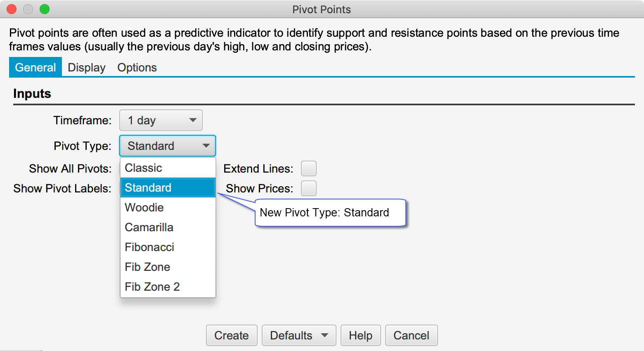Cancel the Pivot Points dialog
644x351 pixels.
411,335
